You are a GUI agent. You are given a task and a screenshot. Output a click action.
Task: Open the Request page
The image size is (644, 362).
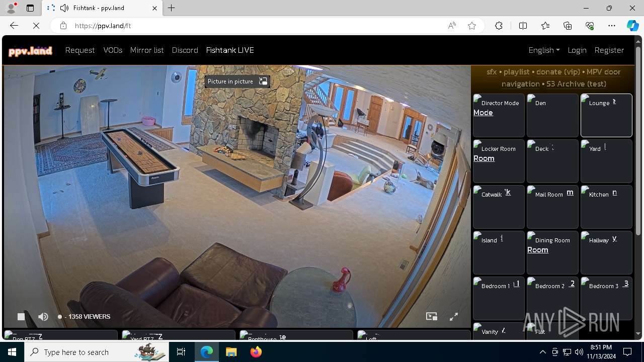(80, 50)
